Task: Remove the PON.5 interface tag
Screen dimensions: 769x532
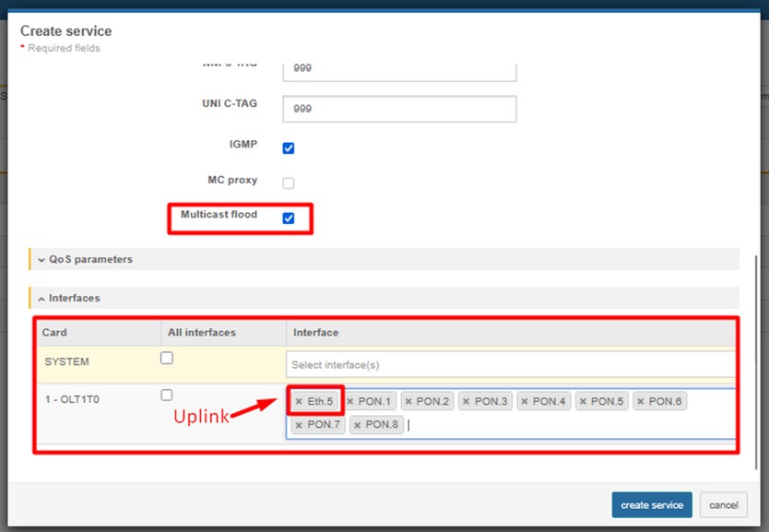Action: [x=583, y=402]
